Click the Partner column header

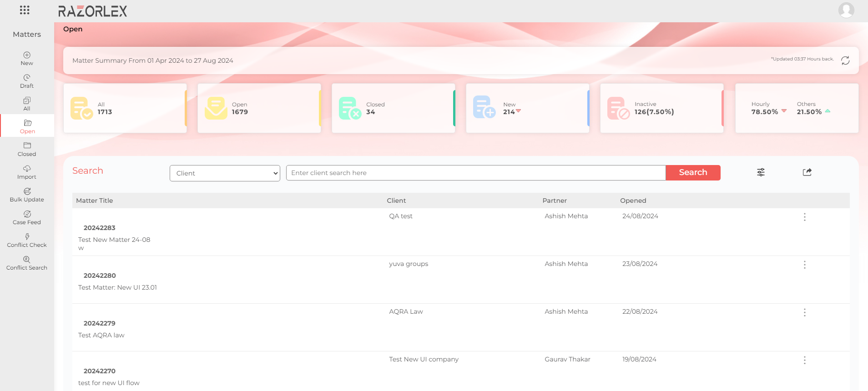coord(555,201)
